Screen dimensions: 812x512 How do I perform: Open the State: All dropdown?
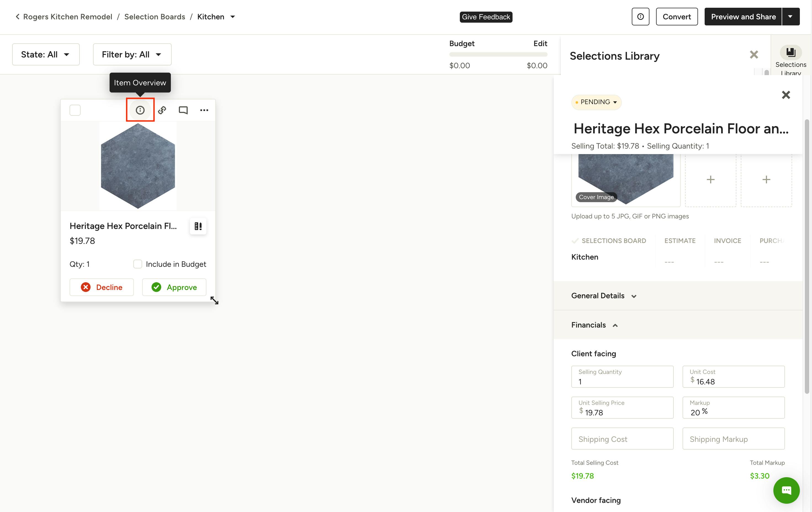[x=46, y=54]
